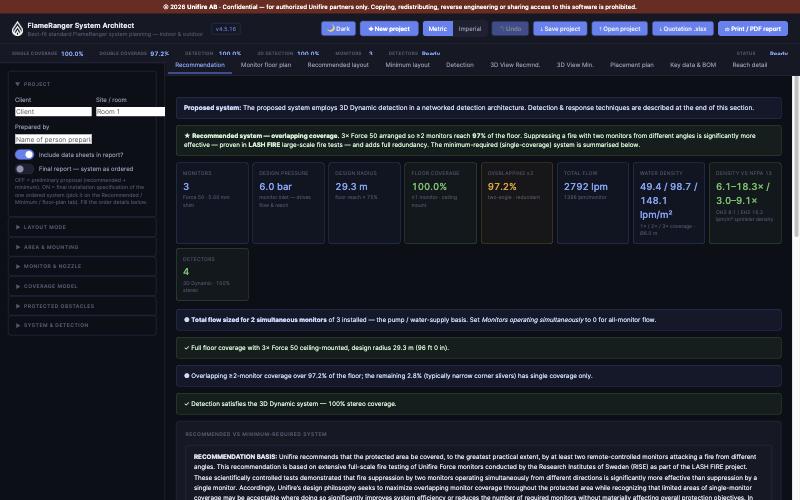
Task: Click the Proposed system description banner
Action: [479, 108]
